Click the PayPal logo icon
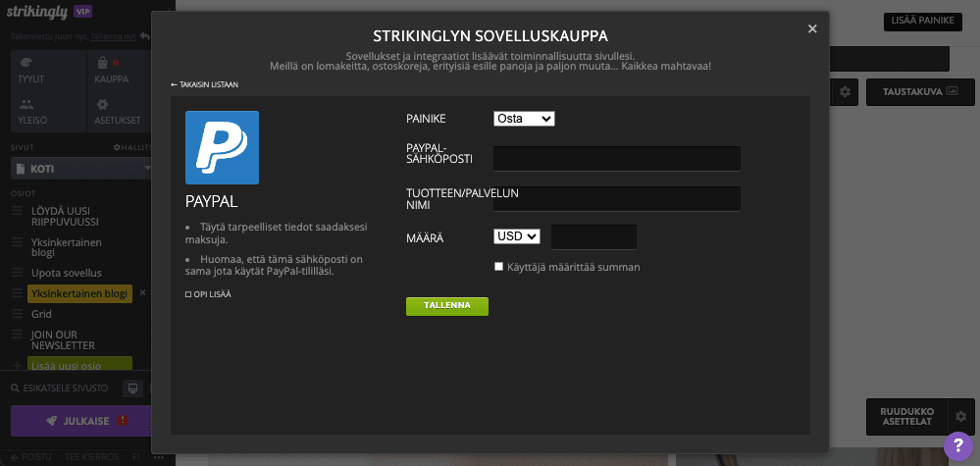Screen dimensions: 980x466 (x=222, y=147)
